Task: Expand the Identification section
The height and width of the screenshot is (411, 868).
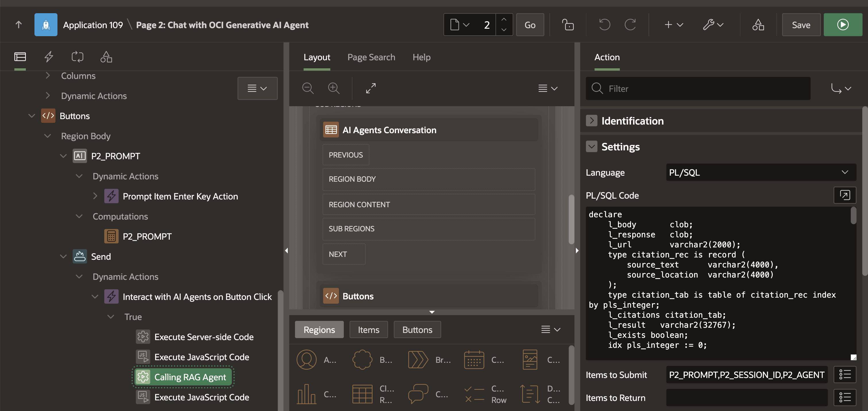Action: (591, 121)
